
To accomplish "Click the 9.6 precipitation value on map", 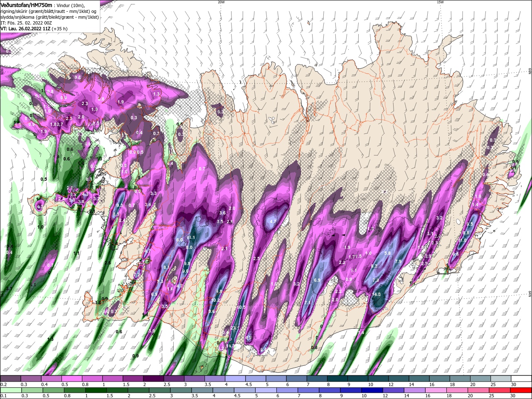I will (212, 311).
